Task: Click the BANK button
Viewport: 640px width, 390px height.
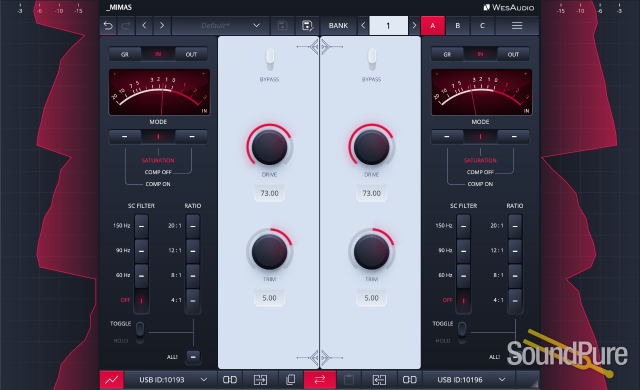Action: coord(338,26)
